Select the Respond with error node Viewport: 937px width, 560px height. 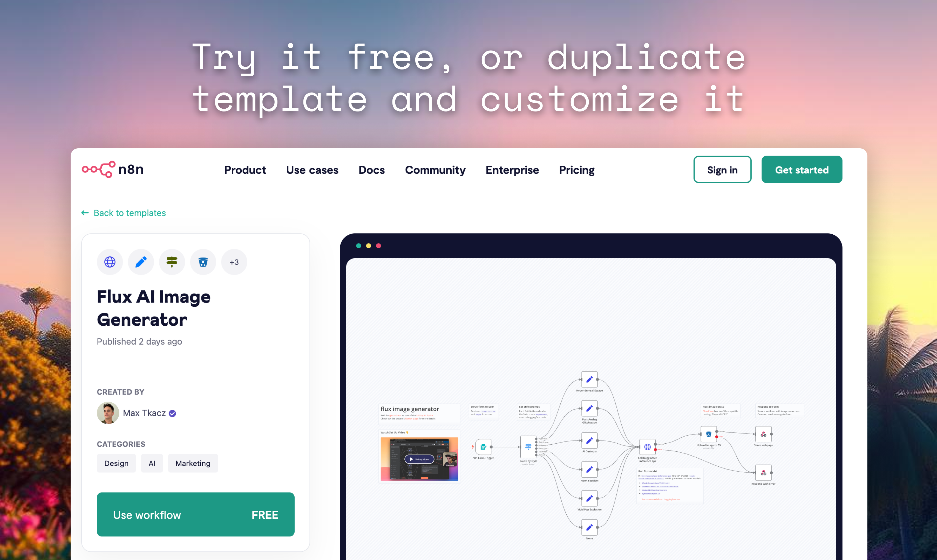(763, 473)
